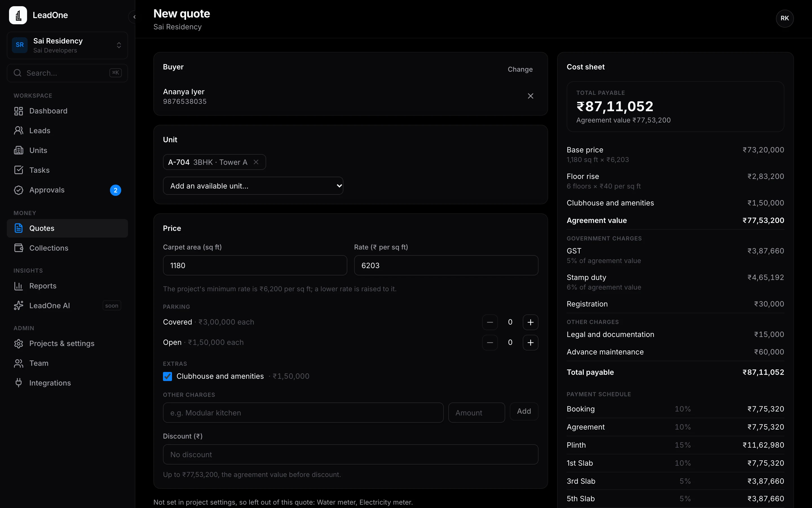Click the Team users icon
This screenshot has height=508, width=812.
pos(18,363)
